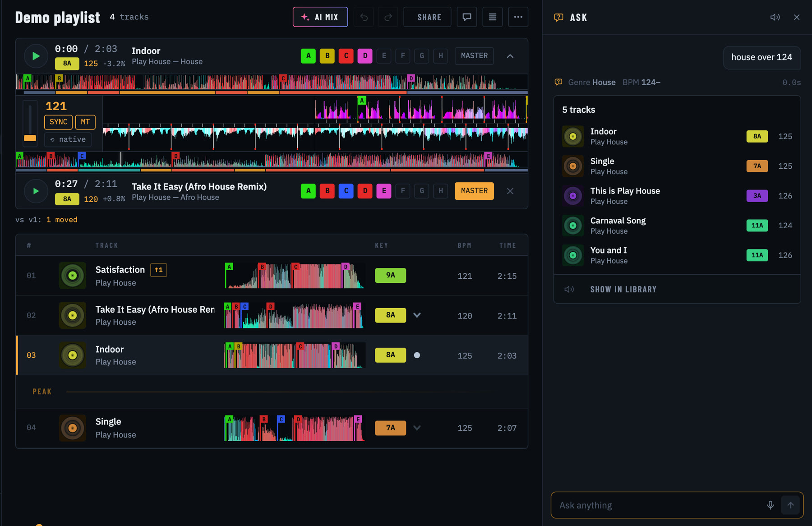Select the dot indicator on Indoor row
This screenshot has height=526, width=812.
[x=417, y=355]
